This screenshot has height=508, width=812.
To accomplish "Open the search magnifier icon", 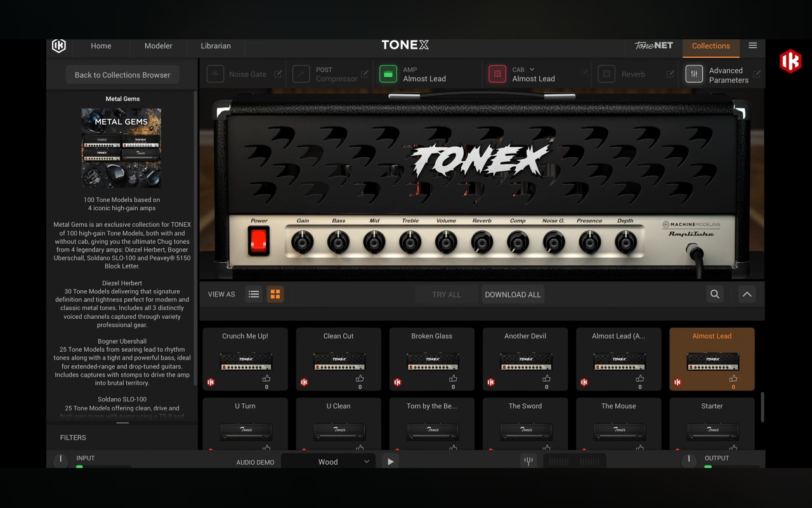I will pos(715,294).
